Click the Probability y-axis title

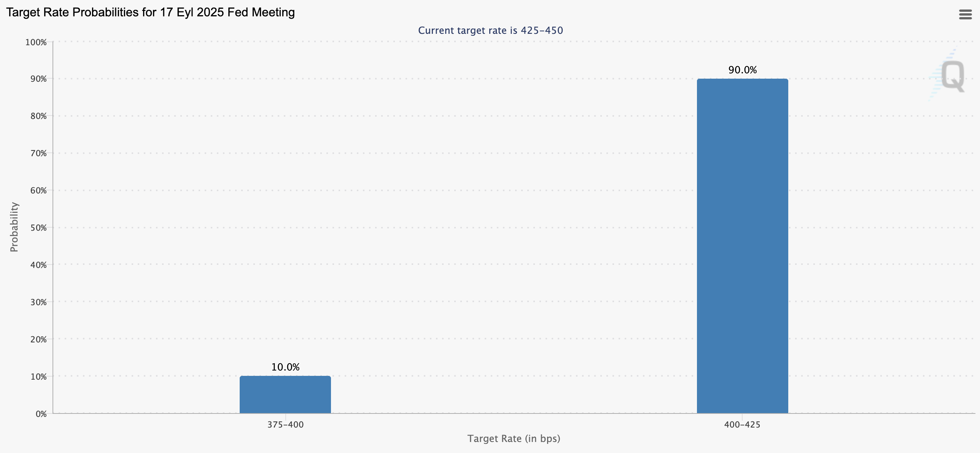point(14,227)
